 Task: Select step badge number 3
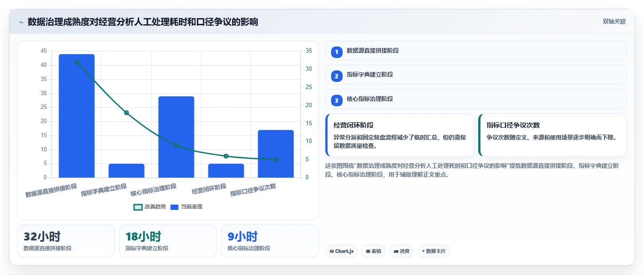336,101
